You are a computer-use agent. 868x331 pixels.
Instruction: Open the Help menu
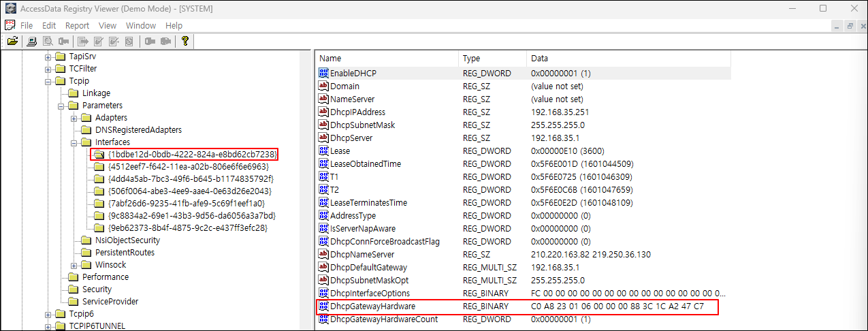(174, 25)
